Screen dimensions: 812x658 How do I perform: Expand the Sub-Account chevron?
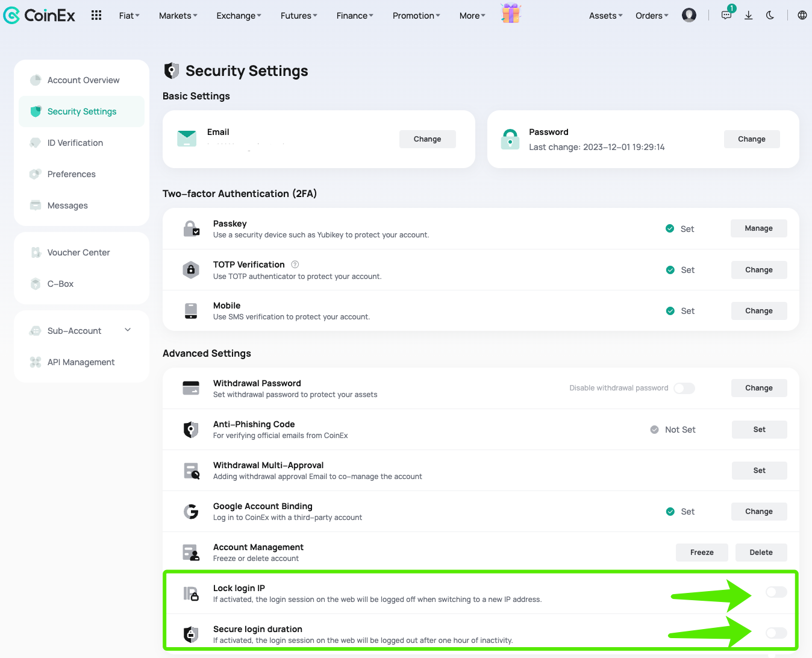(128, 330)
